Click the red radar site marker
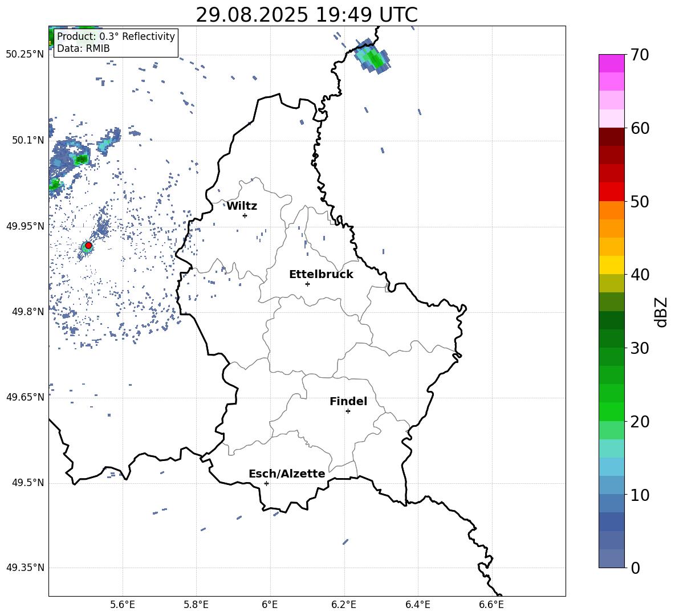Image resolution: width=675 pixels, height=616 pixels. tap(88, 246)
